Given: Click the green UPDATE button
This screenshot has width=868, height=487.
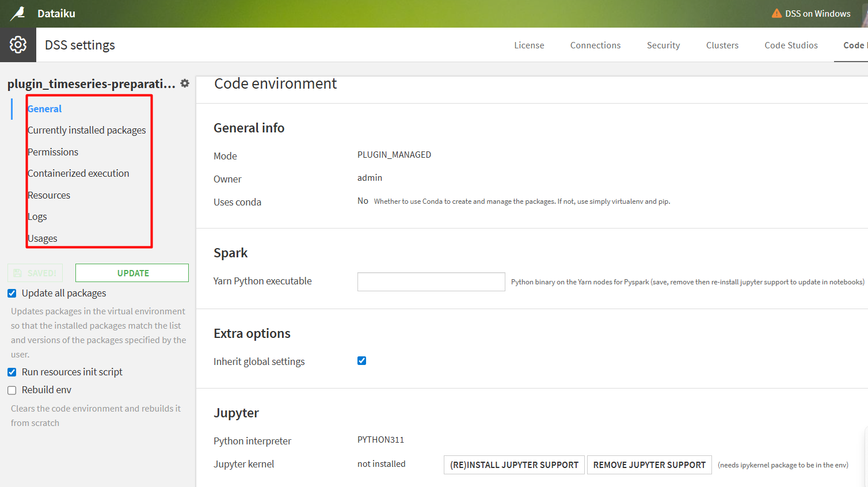Looking at the screenshot, I should click(x=132, y=273).
